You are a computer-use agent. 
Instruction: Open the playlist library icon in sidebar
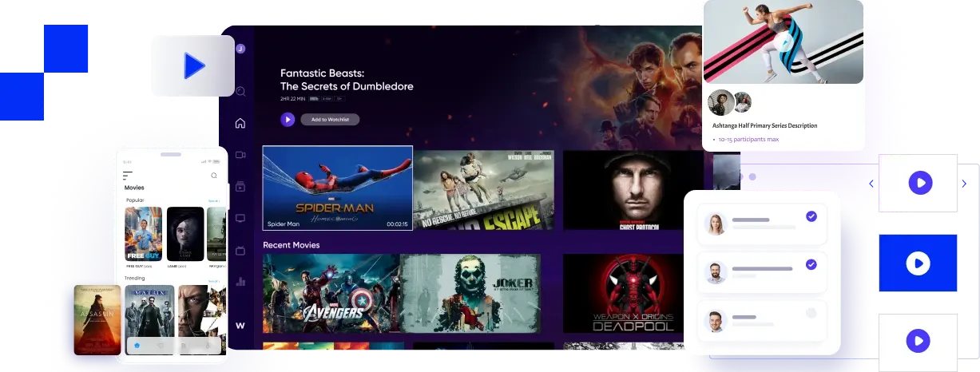tap(240, 187)
